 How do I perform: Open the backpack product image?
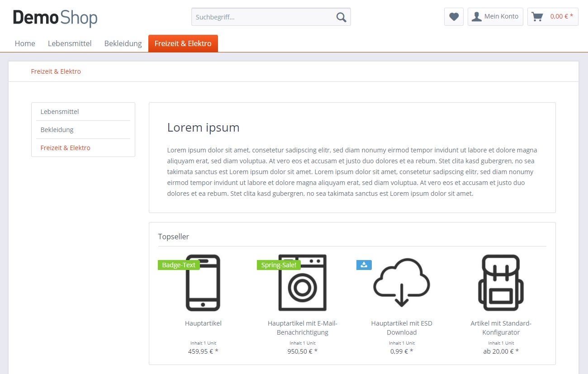coord(501,283)
